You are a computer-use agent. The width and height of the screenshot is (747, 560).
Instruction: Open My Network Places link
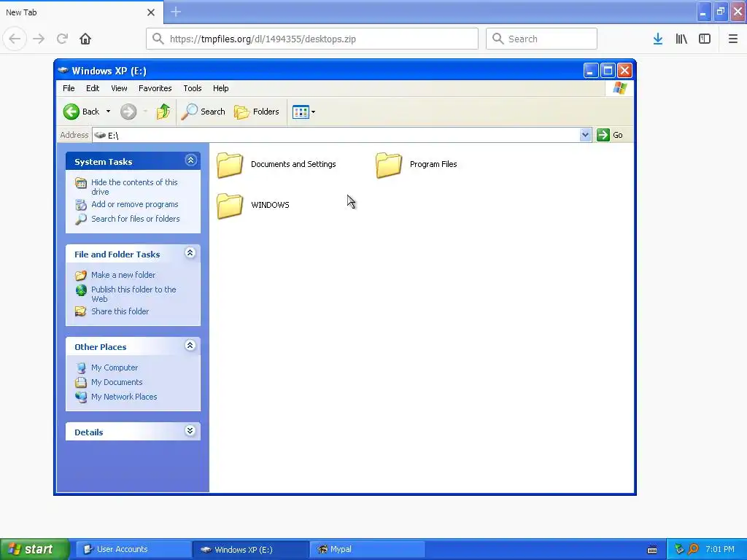point(124,397)
